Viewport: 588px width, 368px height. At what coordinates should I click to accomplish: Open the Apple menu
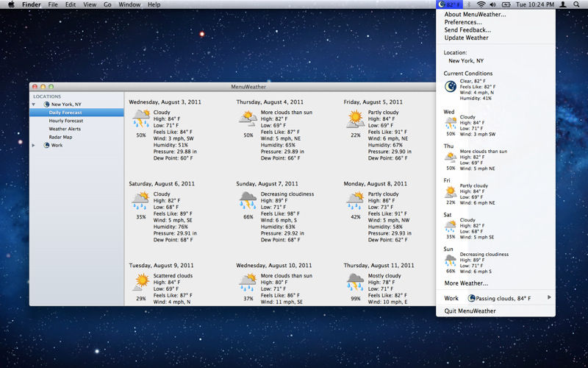(x=11, y=4)
